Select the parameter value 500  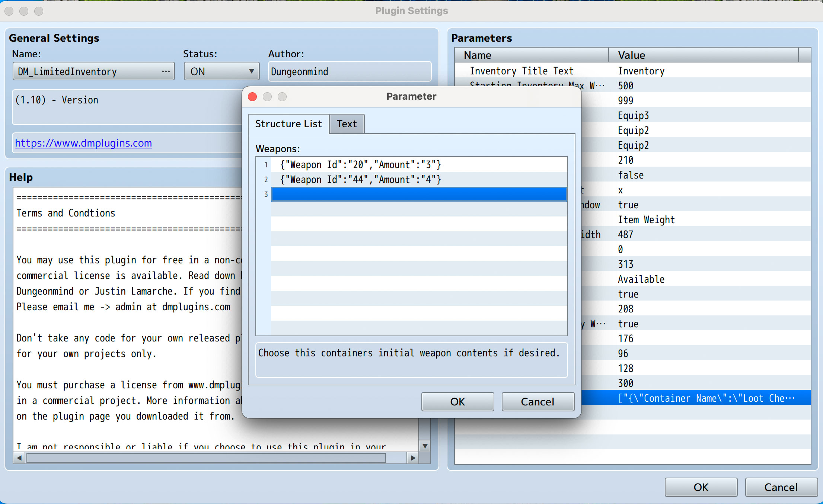[x=625, y=86]
